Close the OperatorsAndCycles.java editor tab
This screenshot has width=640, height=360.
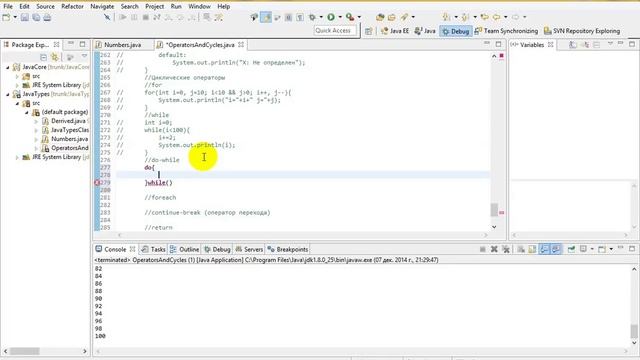tap(241, 45)
